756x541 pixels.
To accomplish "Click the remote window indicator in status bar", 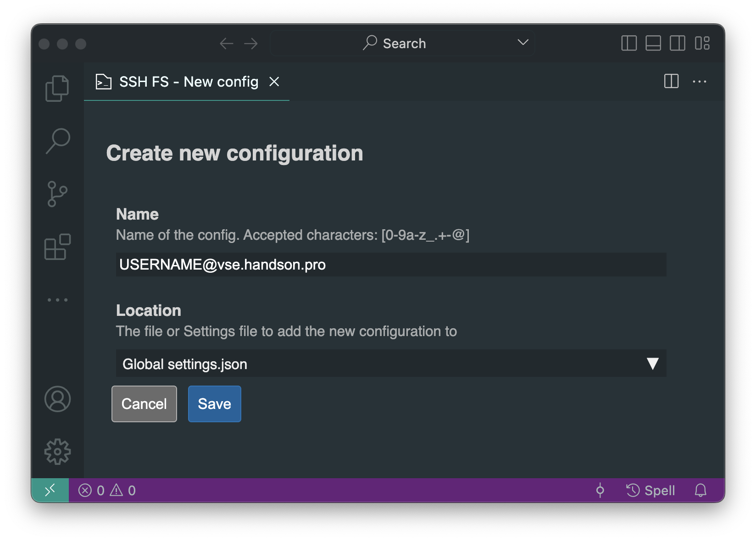I will [x=50, y=490].
